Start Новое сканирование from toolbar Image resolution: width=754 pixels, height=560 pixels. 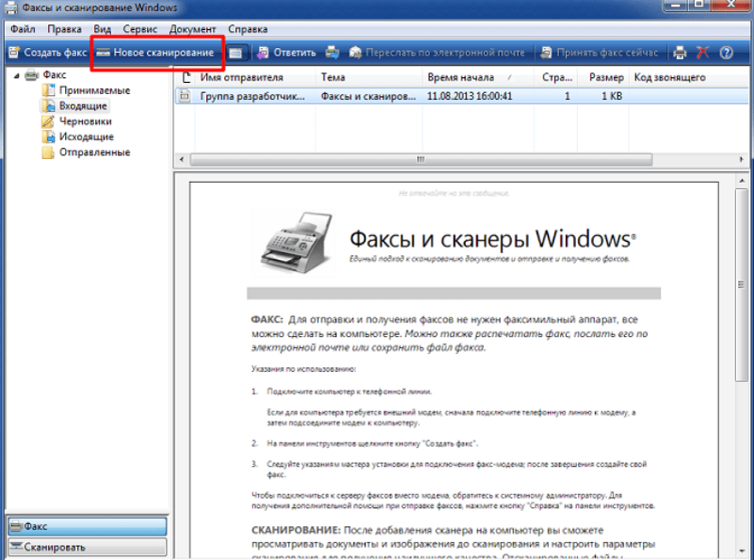pyautogui.click(x=155, y=53)
